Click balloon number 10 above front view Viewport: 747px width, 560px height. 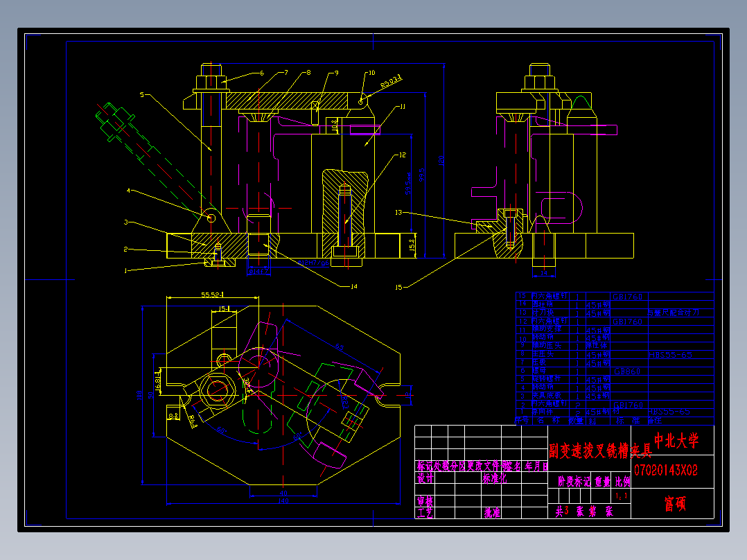coord(371,73)
